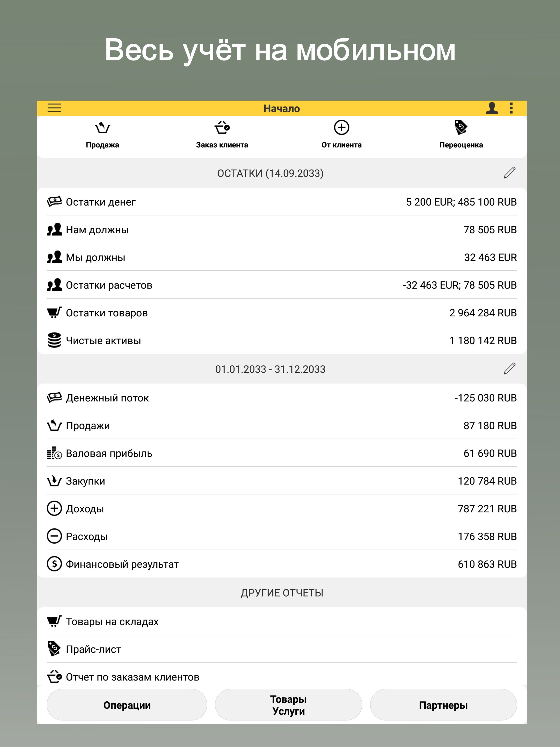Open the user profile icon
This screenshot has height=747, width=560.
tap(492, 108)
